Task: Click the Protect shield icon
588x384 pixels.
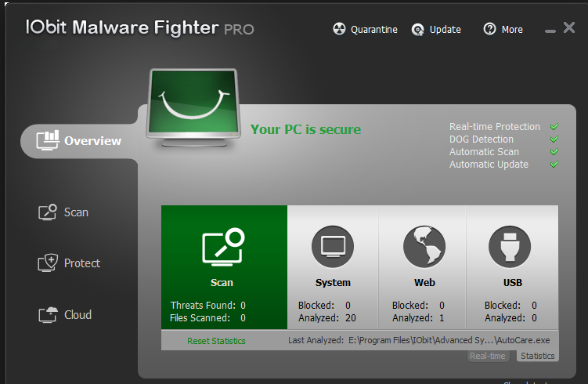Action: tap(48, 263)
